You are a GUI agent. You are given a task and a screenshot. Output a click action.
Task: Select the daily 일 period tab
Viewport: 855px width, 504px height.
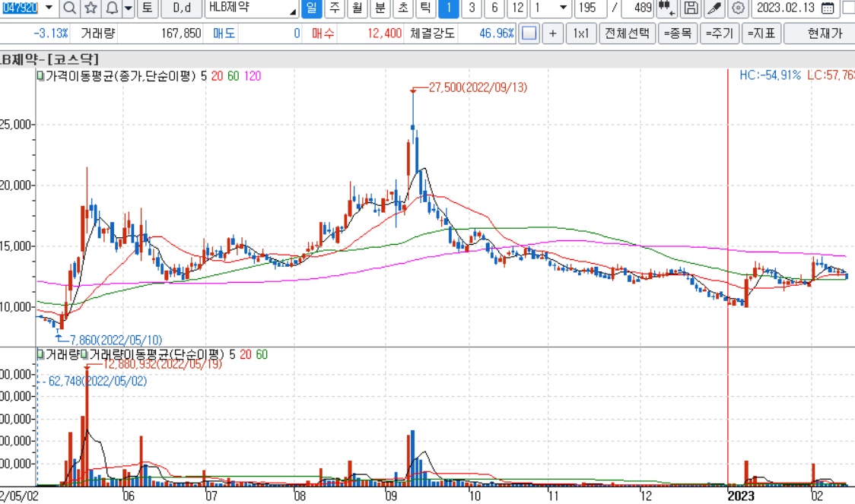[311, 8]
